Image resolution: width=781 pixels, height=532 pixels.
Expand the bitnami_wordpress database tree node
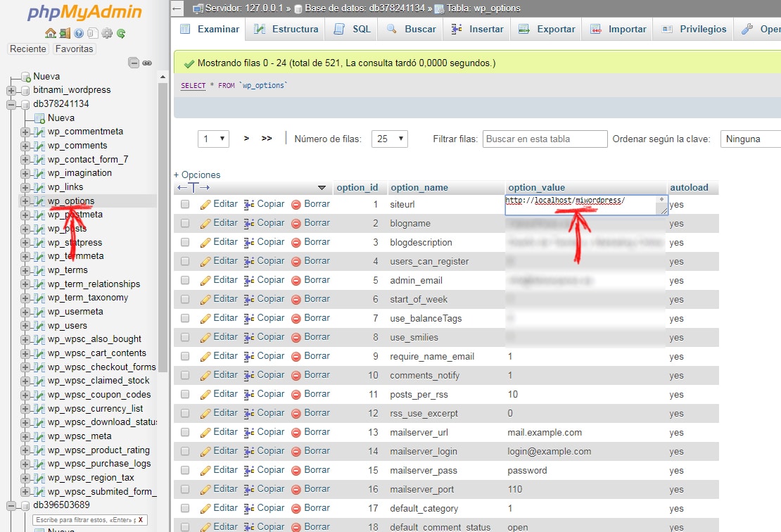(11, 90)
